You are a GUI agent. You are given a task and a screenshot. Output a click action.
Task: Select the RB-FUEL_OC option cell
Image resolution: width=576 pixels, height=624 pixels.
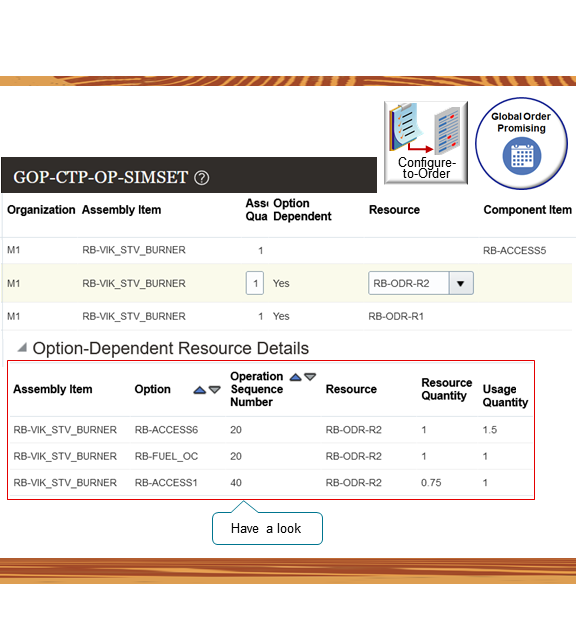pyautogui.click(x=166, y=456)
